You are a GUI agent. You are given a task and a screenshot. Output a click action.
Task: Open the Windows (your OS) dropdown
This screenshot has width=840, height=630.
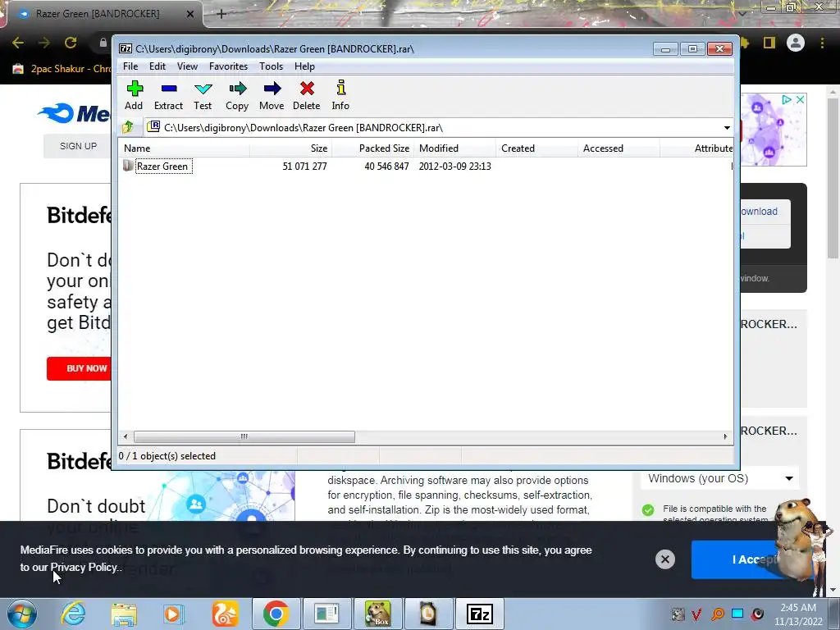click(x=719, y=478)
